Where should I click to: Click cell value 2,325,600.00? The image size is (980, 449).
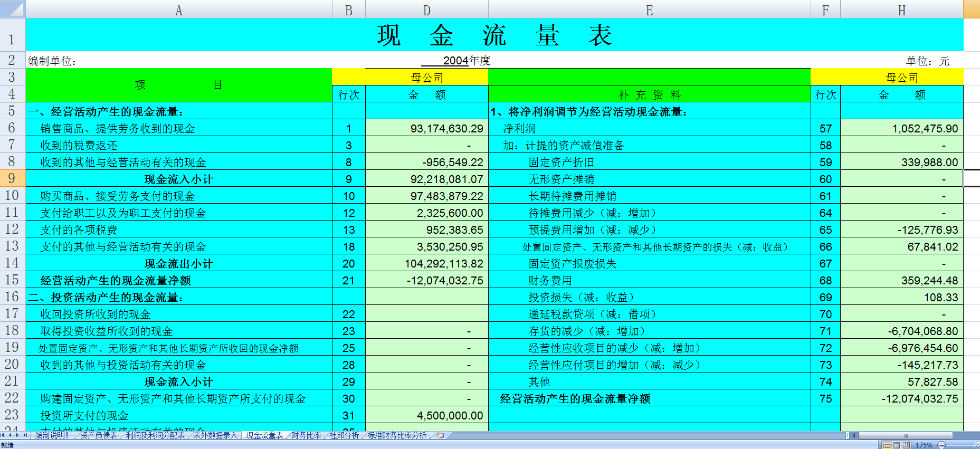(x=427, y=213)
